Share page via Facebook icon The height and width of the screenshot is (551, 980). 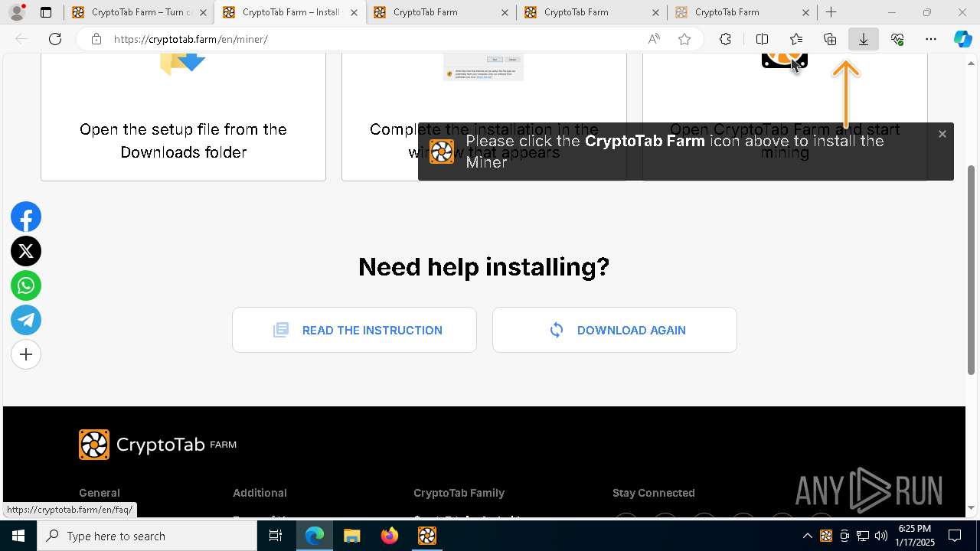[26, 217]
